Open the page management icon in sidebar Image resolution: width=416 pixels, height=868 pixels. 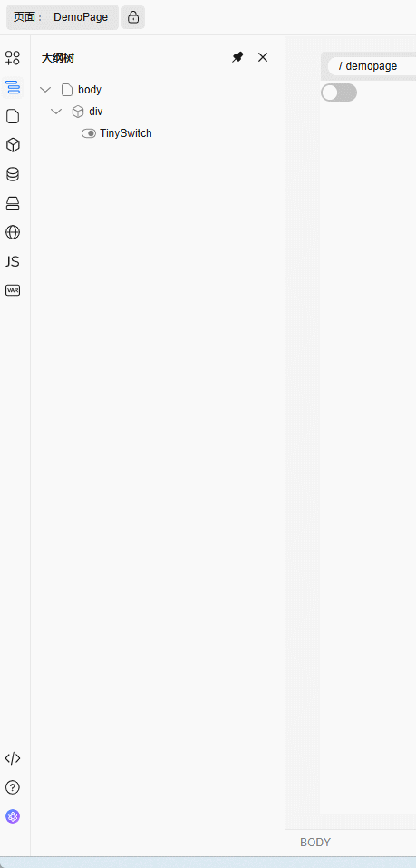pos(12,116)
